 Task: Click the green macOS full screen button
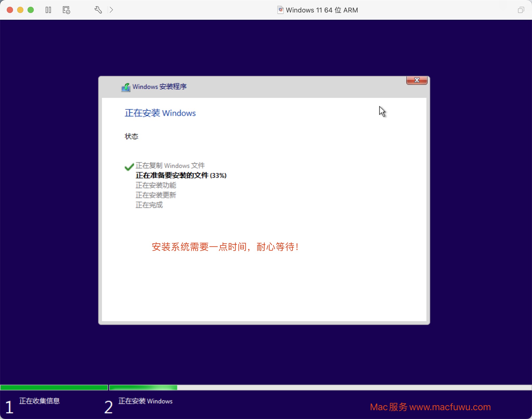pyautogui.click(x=31, y=10)
